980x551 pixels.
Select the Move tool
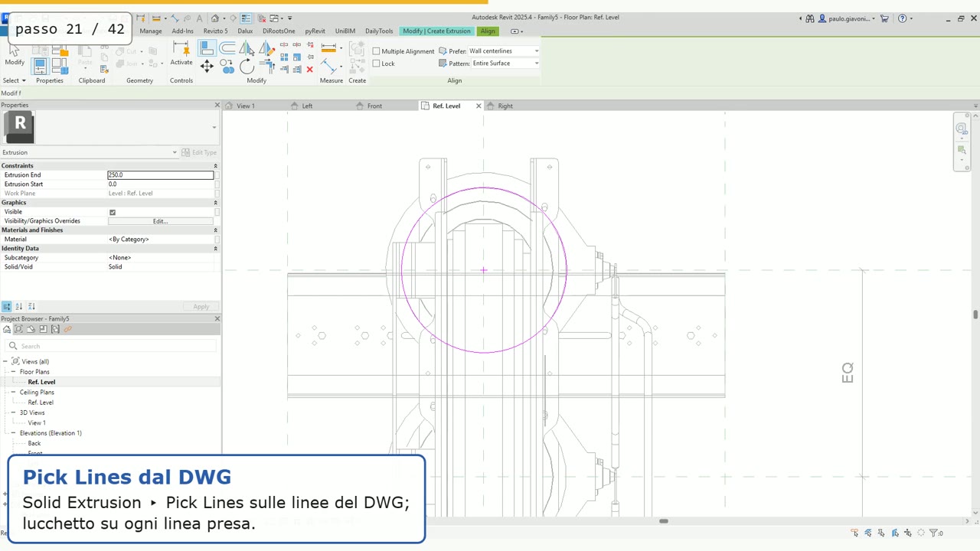207,67
